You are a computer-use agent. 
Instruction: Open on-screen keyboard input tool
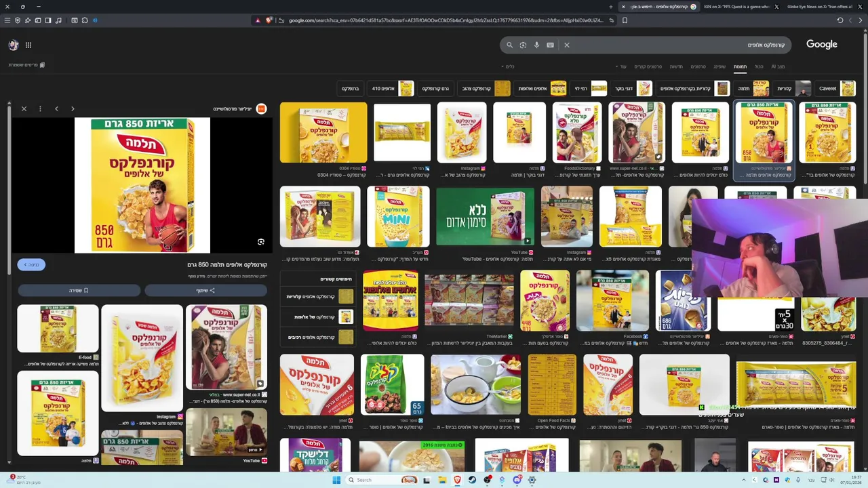(x=550, y=45)
